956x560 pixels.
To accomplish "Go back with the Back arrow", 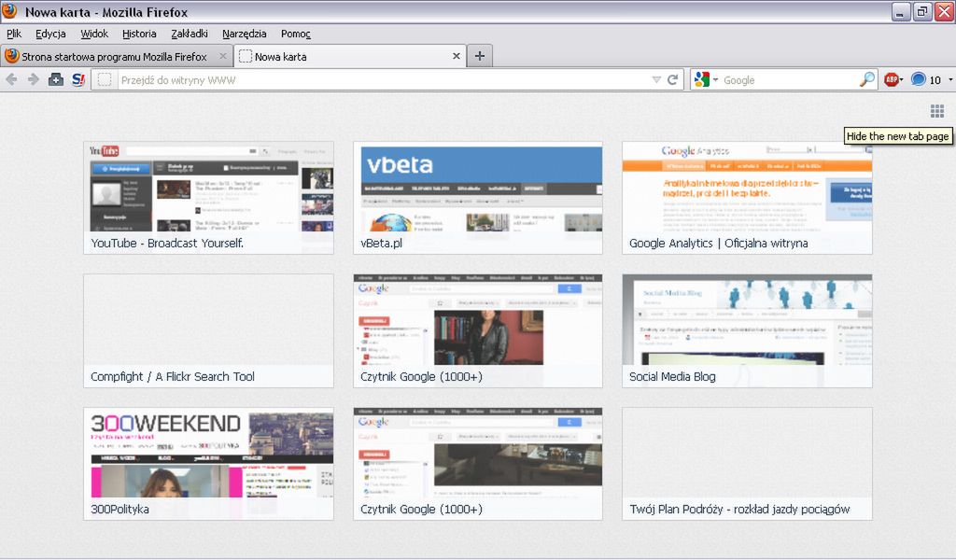I will click(x=11, y=80).
